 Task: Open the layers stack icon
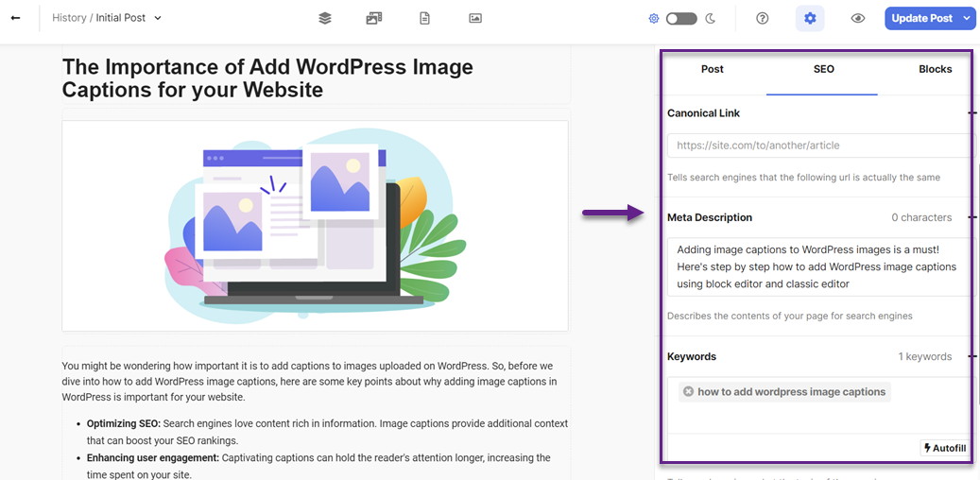click(325, 18)
